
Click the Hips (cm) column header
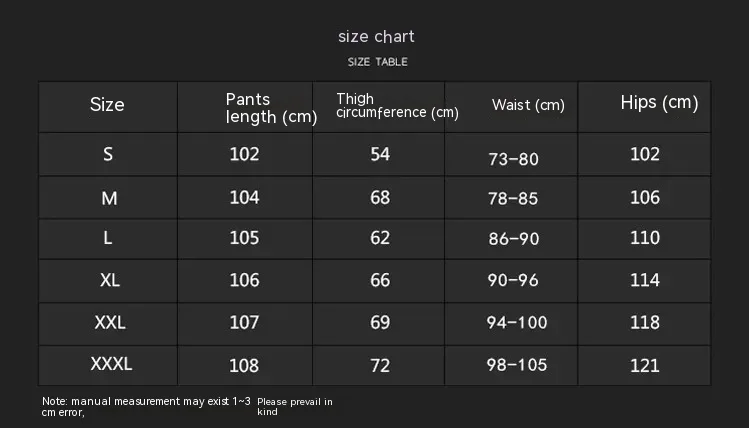659,102
